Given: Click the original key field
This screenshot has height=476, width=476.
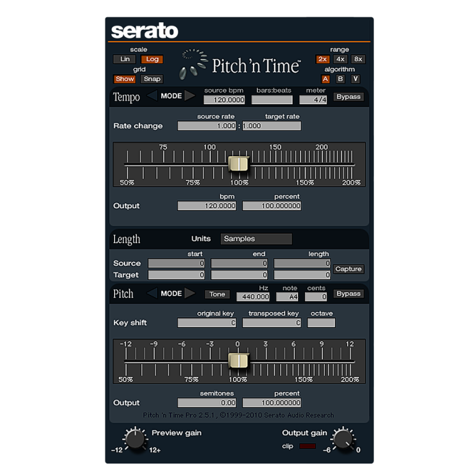Looking at the screenshot, I should (207, 323).
